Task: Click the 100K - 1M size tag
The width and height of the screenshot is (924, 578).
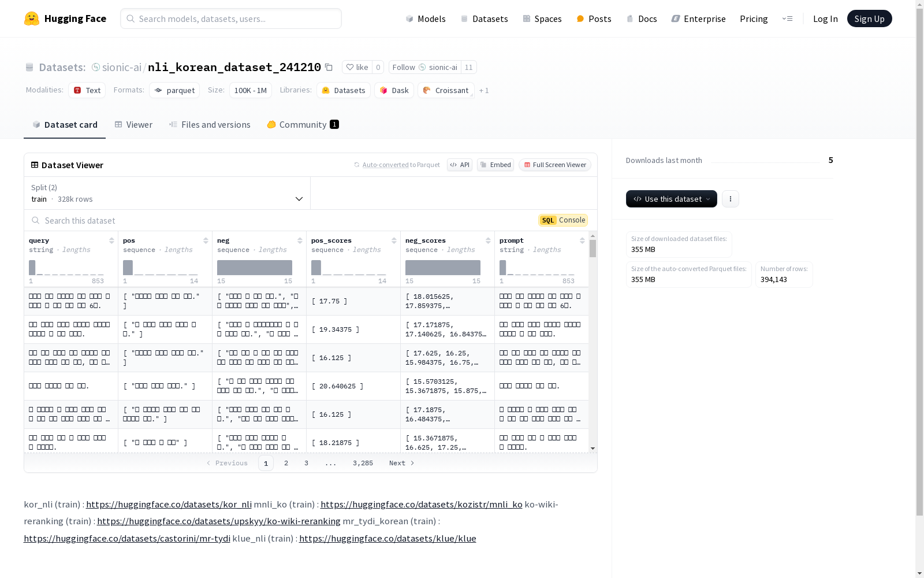Action: coord(251,90)
